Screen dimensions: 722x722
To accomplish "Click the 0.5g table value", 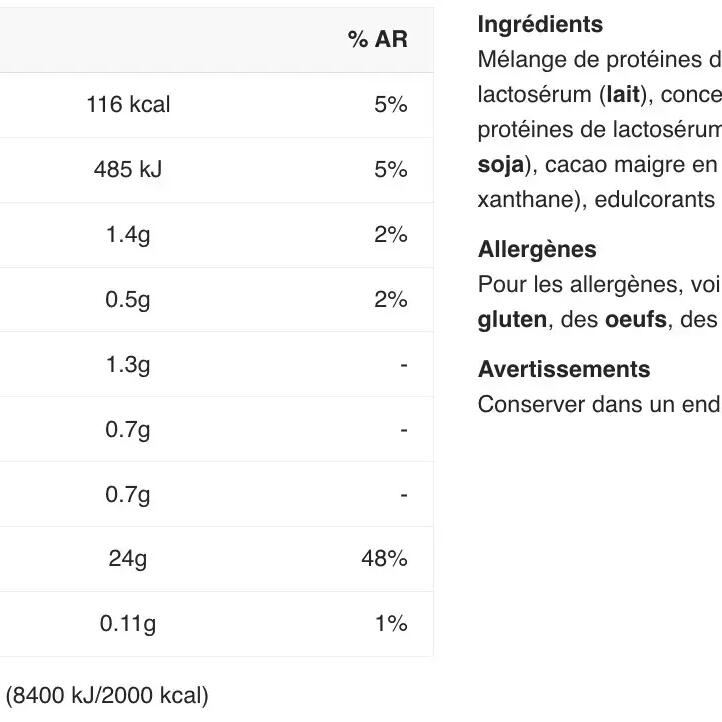I will [x=128, y=299].
